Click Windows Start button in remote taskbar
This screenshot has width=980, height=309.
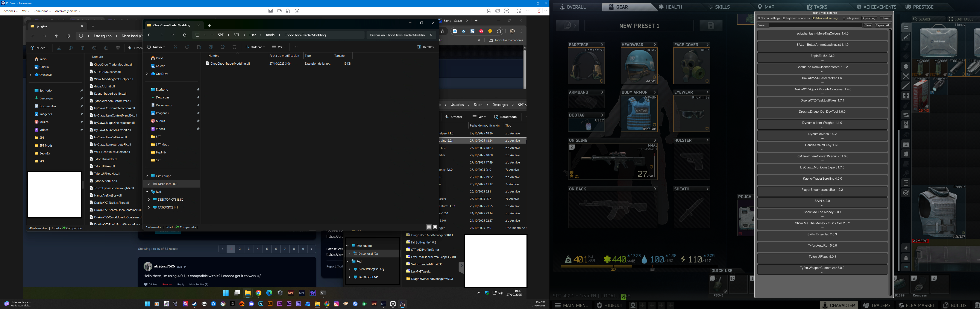click(226, 293)
